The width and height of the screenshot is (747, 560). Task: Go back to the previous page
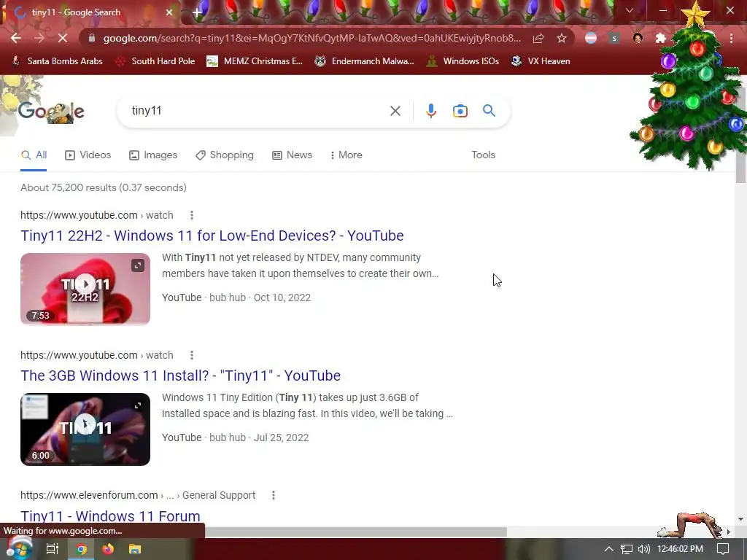pos(16,38)
